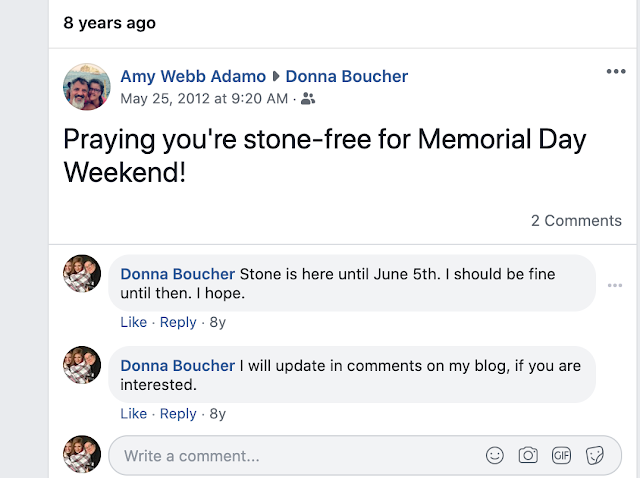Click avatar beside the comment input box
The width and height of the screenshot is (640, 478).
pos(82,454)
